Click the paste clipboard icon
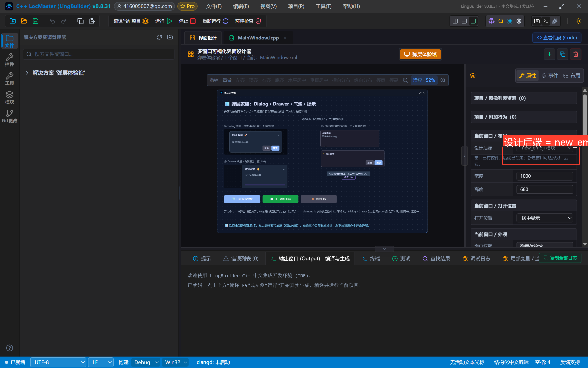The height and width of the screenshot is (368, 588). pos(92,21)
